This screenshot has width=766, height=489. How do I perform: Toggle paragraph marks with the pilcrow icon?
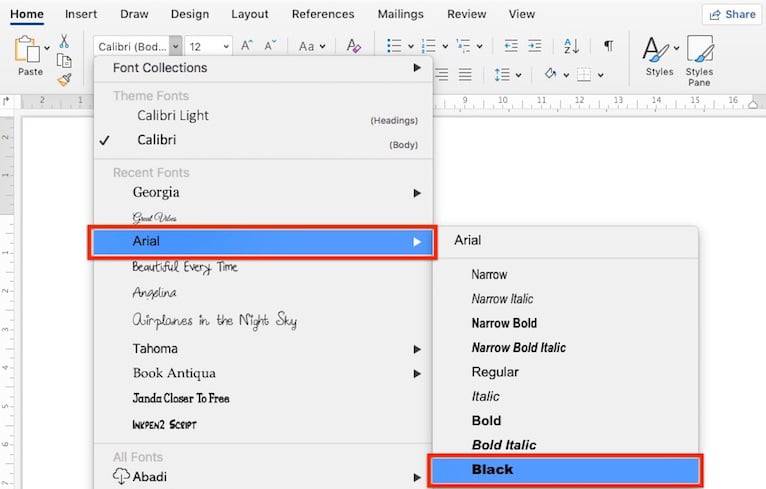click(608, 46)
